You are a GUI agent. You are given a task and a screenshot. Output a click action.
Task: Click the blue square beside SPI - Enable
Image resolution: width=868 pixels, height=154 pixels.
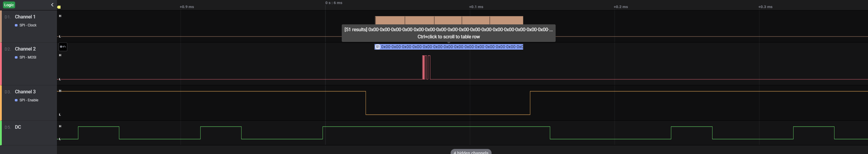coord(16,100)
